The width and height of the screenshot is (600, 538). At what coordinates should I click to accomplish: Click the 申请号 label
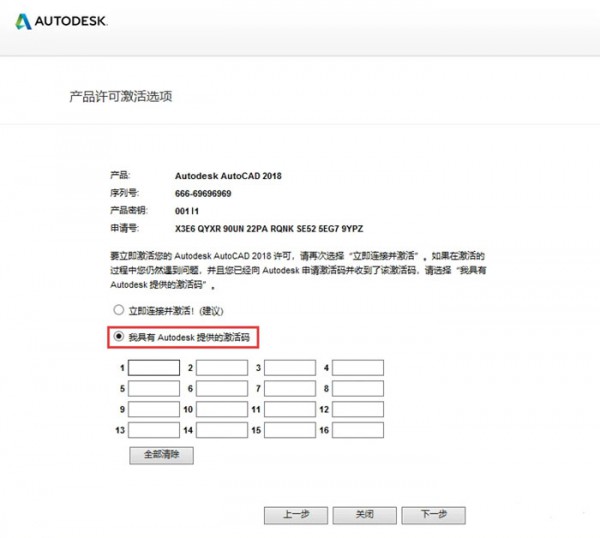click(x=124, y=228)
